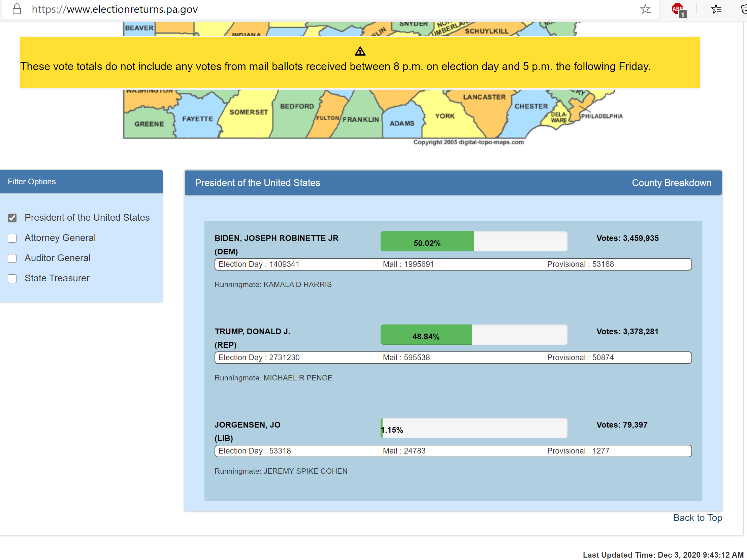Select York county on the map

pos(445,116)
